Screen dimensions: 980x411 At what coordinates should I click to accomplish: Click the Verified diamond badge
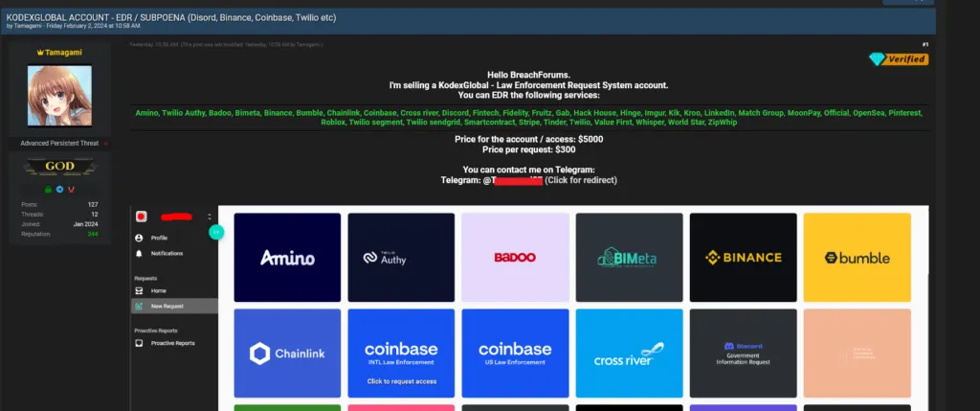898,58
